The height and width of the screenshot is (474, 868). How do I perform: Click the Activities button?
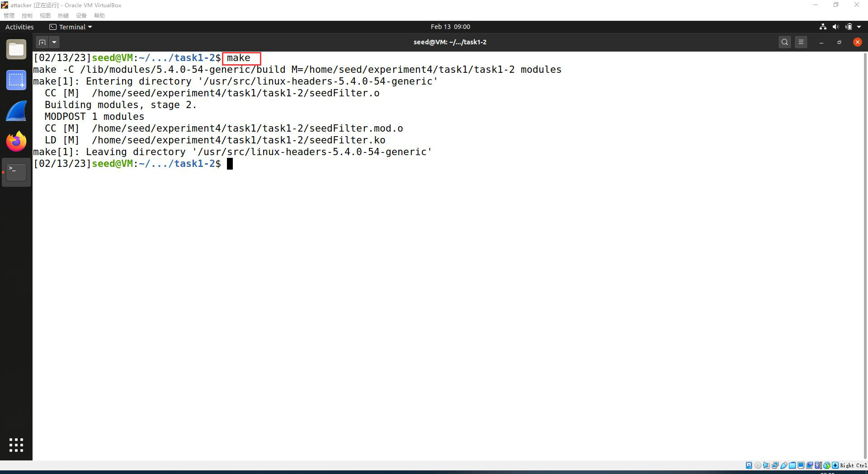(x=19, y=27)
